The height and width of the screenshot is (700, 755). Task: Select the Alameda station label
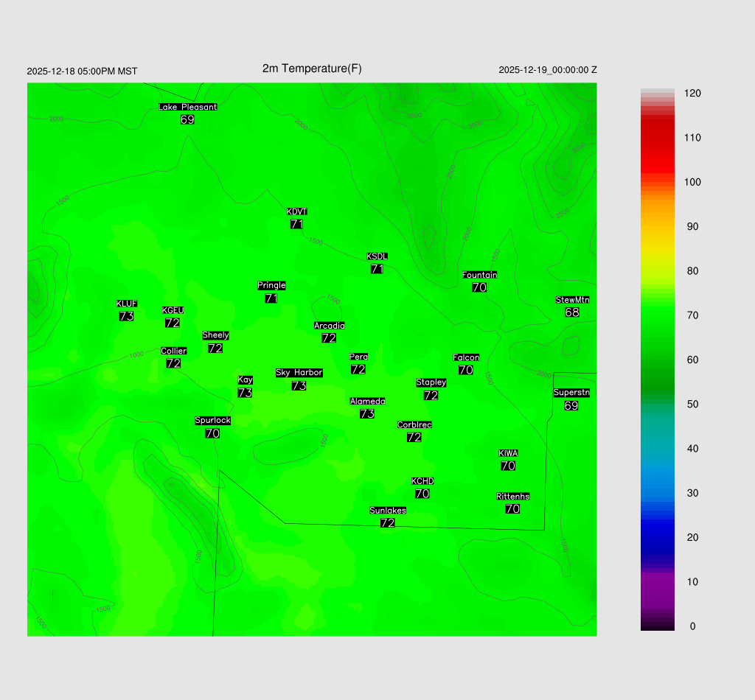367,402
